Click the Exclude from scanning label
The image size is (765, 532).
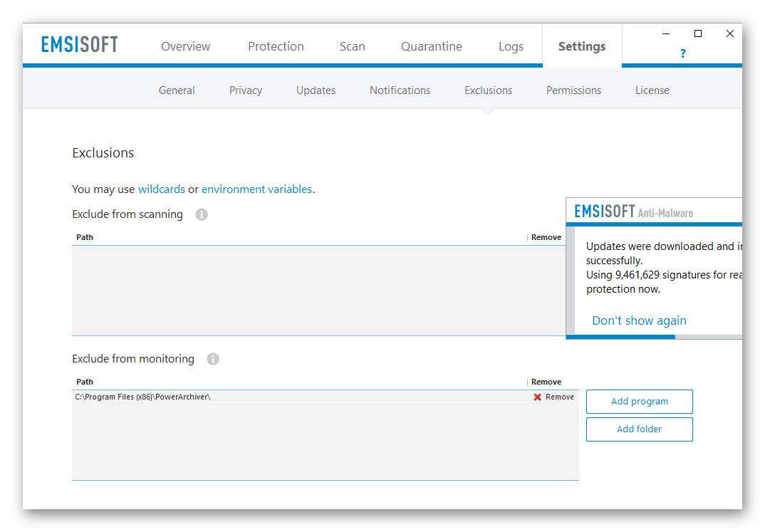pyautogui.click(x=127, y=214)
